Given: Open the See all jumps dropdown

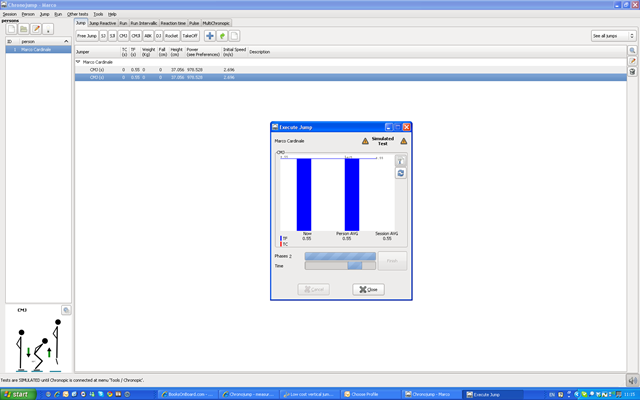Looking at the screenshot, I should pyautogui.click(x=613, y=36).
